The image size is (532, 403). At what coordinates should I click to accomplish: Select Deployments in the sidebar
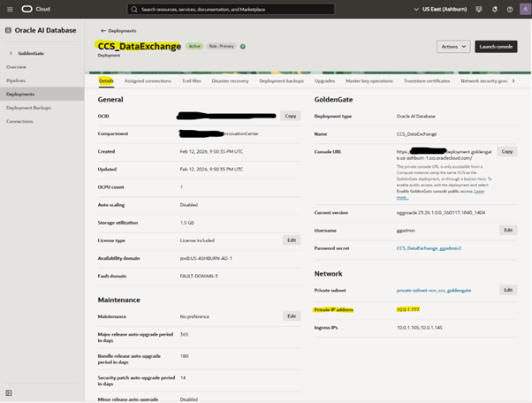[x=42, y=94]
